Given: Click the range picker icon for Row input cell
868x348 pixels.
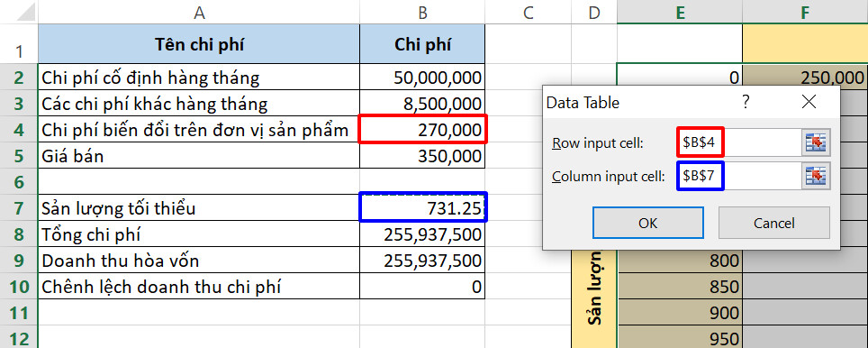Looking at the screenshot, I should (x=816, y=143).
